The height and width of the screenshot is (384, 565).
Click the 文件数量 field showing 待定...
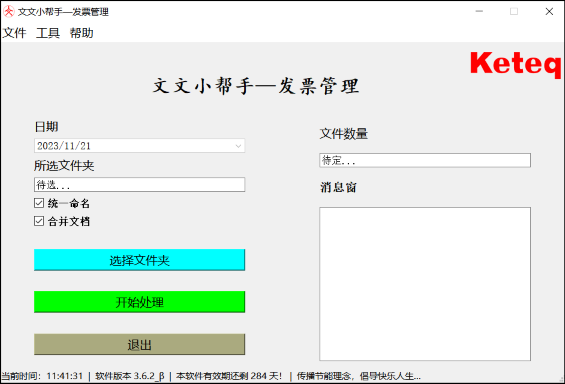425,160
